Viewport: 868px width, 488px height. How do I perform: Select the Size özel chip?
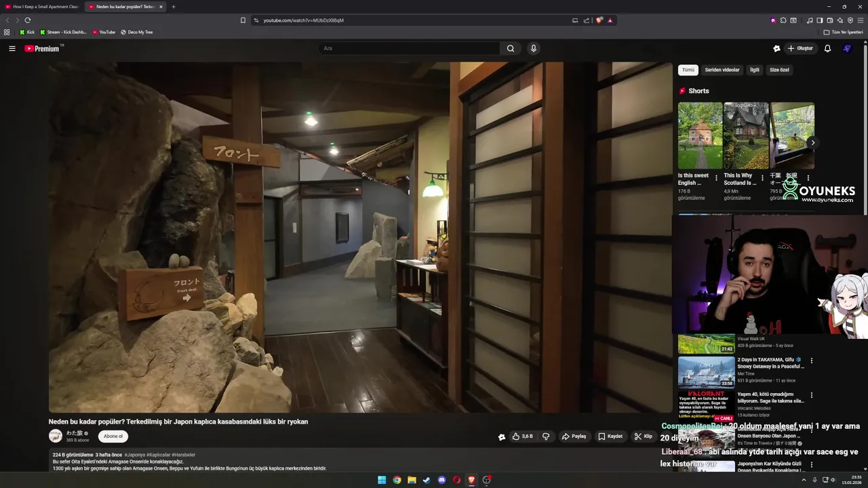tap(779, 70)
